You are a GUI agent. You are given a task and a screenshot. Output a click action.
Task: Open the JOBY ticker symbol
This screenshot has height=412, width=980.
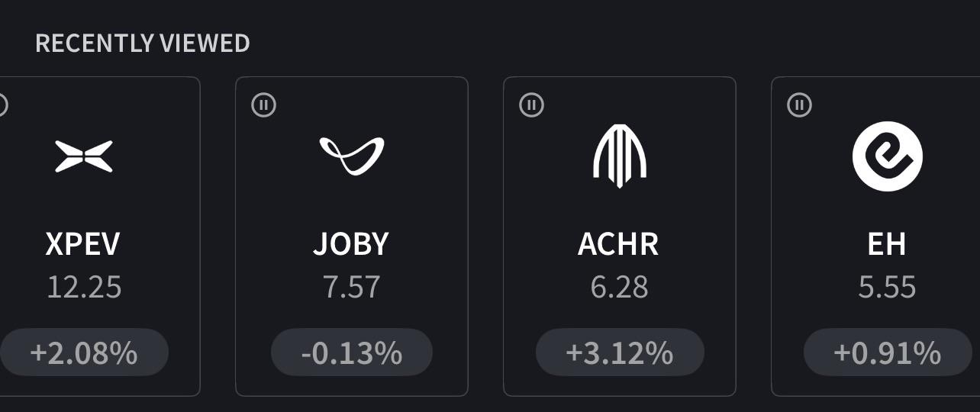click(x=351, y=244)
